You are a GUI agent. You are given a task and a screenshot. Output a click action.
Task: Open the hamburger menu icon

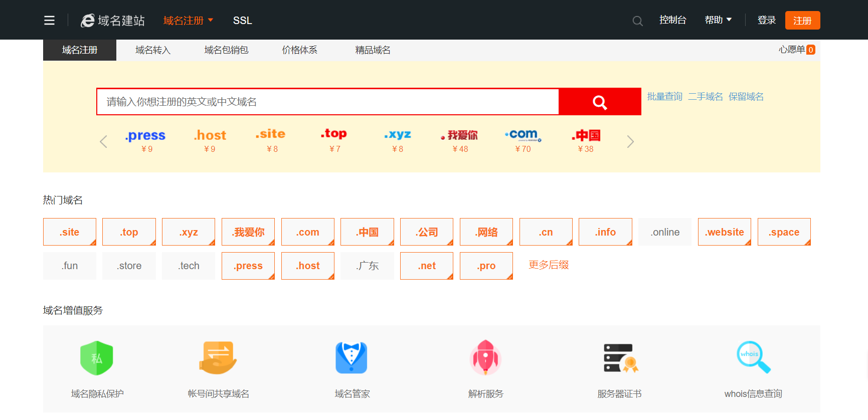(49, 21)
